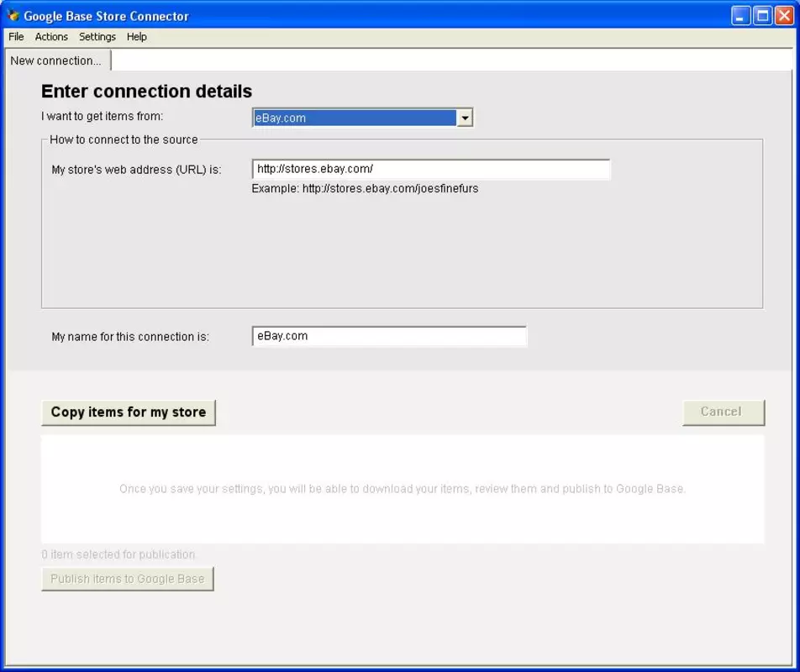800x672 pixels.
Task: Maximize the Store Connector window
Action: (x=762, y=16)
